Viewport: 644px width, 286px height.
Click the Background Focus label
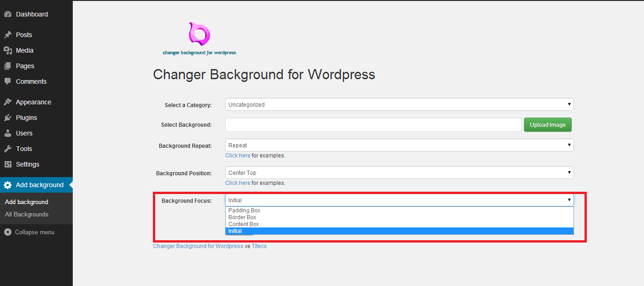tap(187, 201)
